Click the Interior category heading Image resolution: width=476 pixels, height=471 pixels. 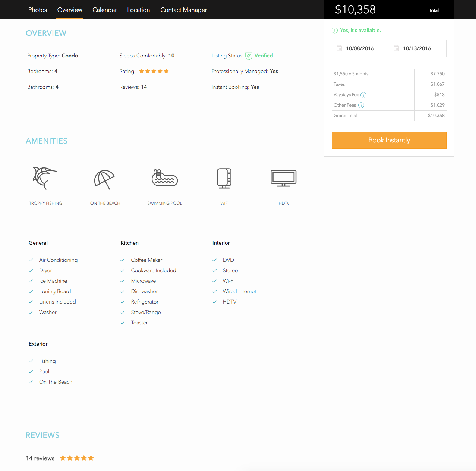tap(221, 243)
